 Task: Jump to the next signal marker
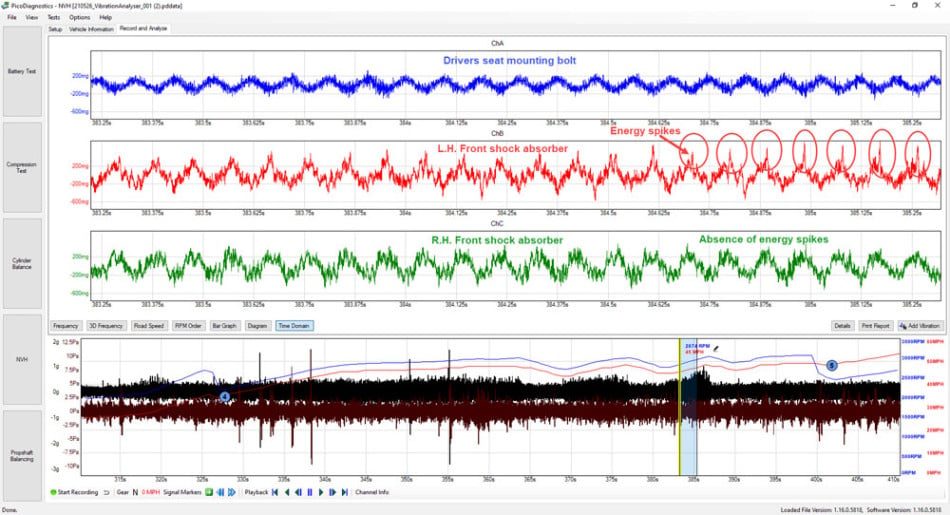[231, 493]
